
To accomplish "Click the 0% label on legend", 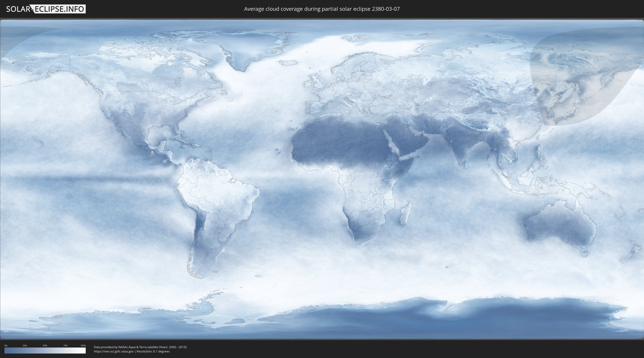I will coord(6,345).
